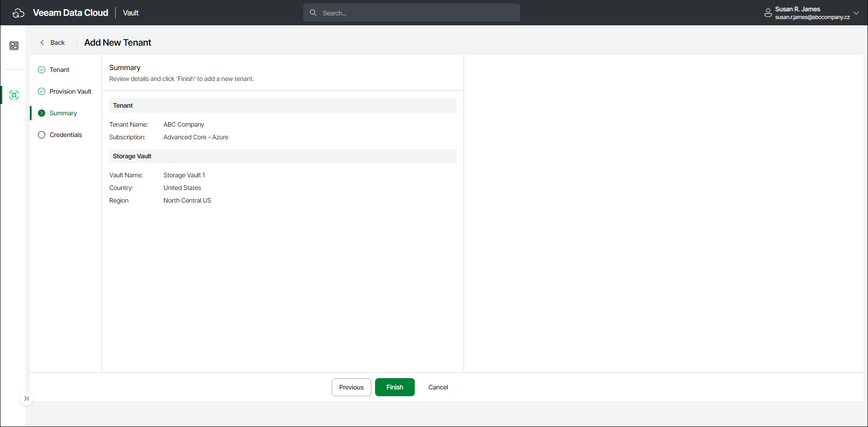Click Finish to add tenant
868x427 pixels.
pyautogui.click(x=395, y=387)
